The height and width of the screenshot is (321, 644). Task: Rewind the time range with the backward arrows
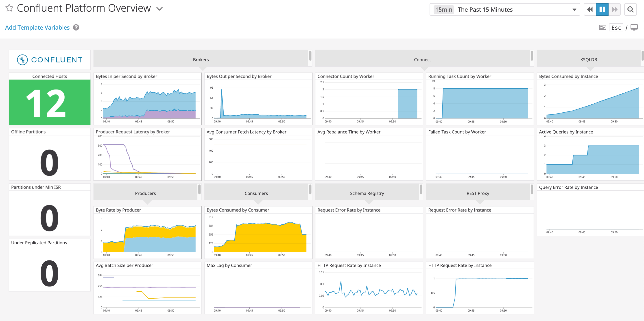pyautogui.click(x=589, y=9)
